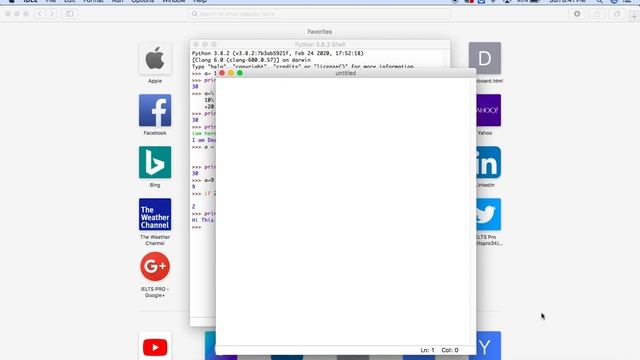Open the Yahoo favorite tile
Screen dimensions: 640x360
(489, 110)
